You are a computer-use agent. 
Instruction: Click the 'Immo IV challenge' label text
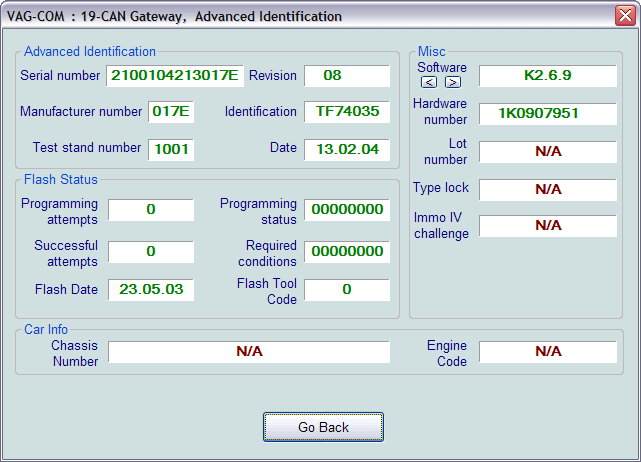point(441,226)
